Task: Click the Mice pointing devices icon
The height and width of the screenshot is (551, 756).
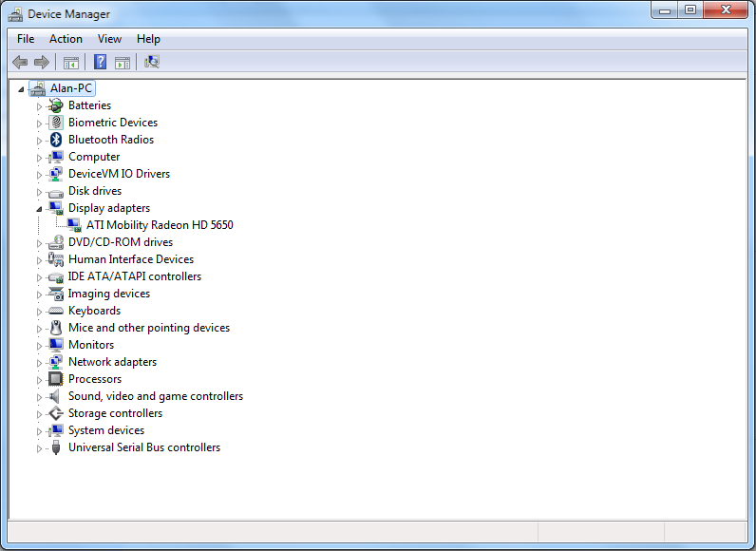Action: (x=56, y=328)
